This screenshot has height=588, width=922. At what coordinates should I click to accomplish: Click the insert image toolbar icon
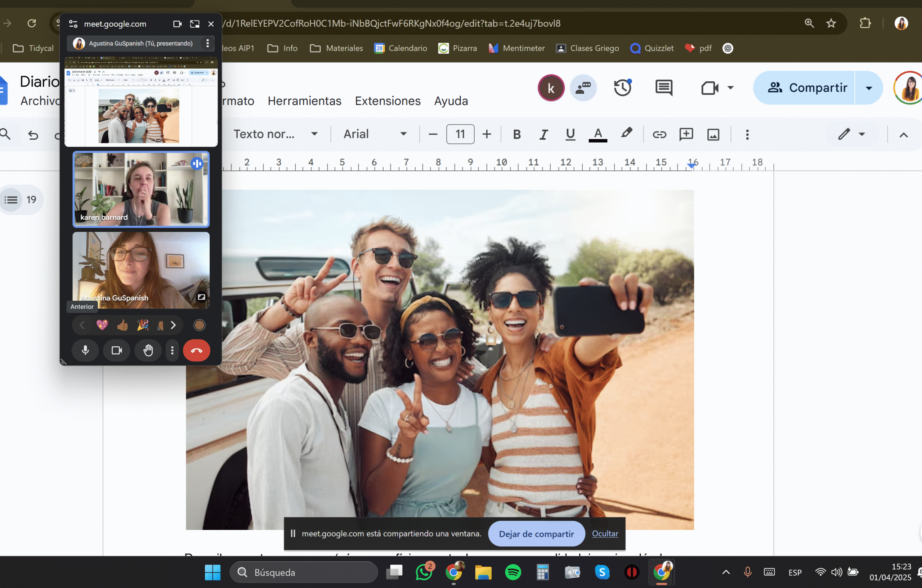(x=713, y=134)
